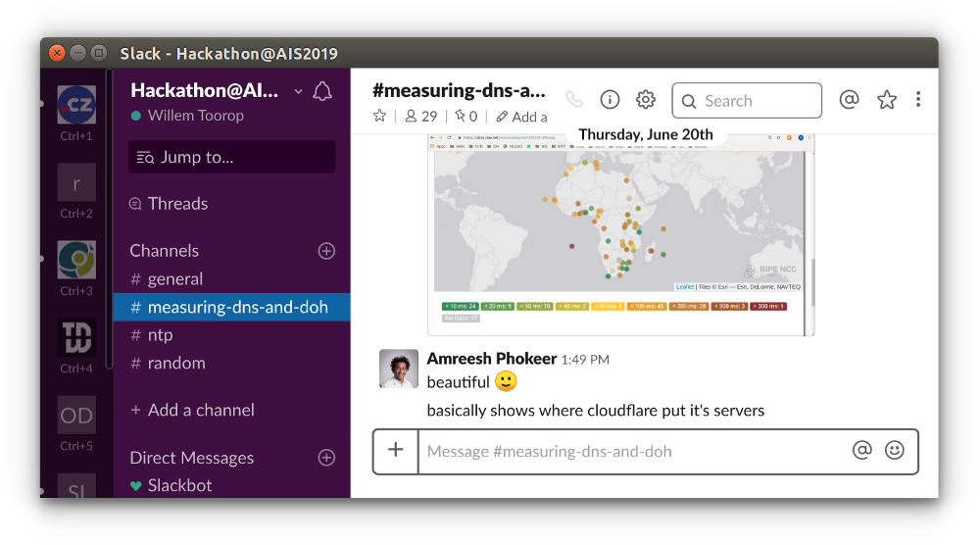Open the more options three-dot menu
This screenshot has width=980, height=545.
pyautogui.click(x=918, y=99)
